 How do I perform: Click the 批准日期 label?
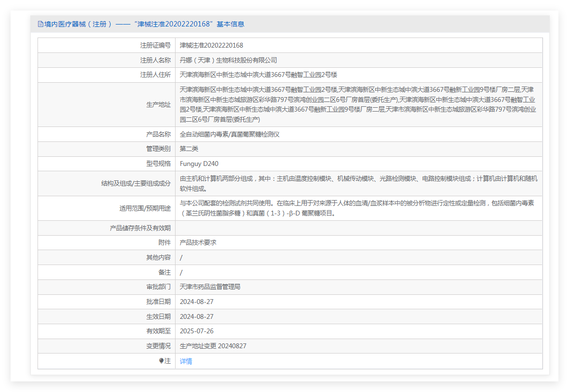[x=158, y=302]
